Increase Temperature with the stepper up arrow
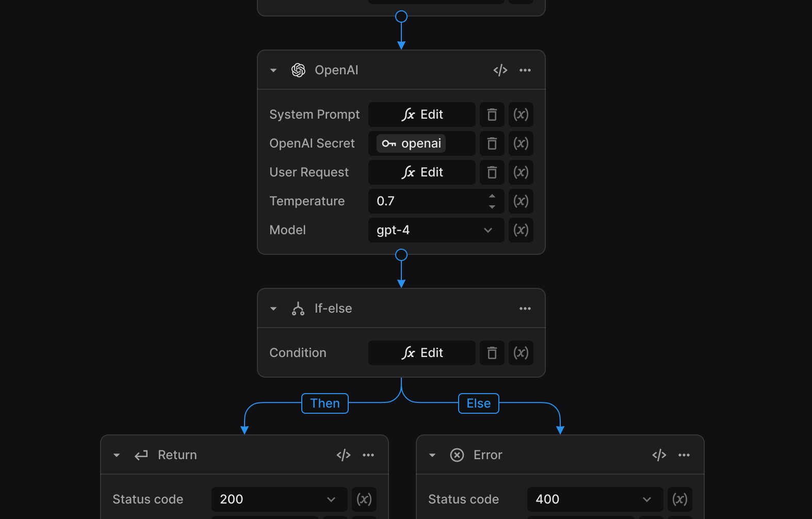 [492, 196]
